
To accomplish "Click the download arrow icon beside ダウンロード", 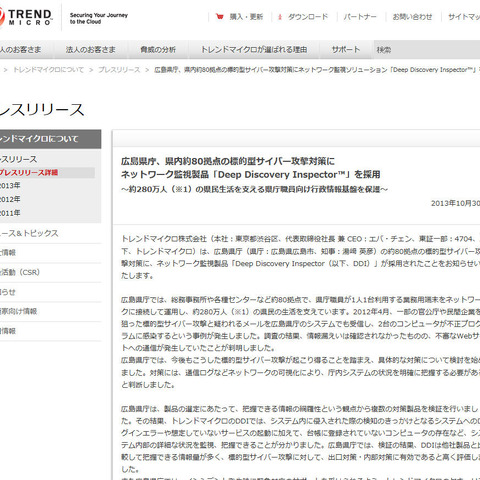I will click(x=280, y=17).
